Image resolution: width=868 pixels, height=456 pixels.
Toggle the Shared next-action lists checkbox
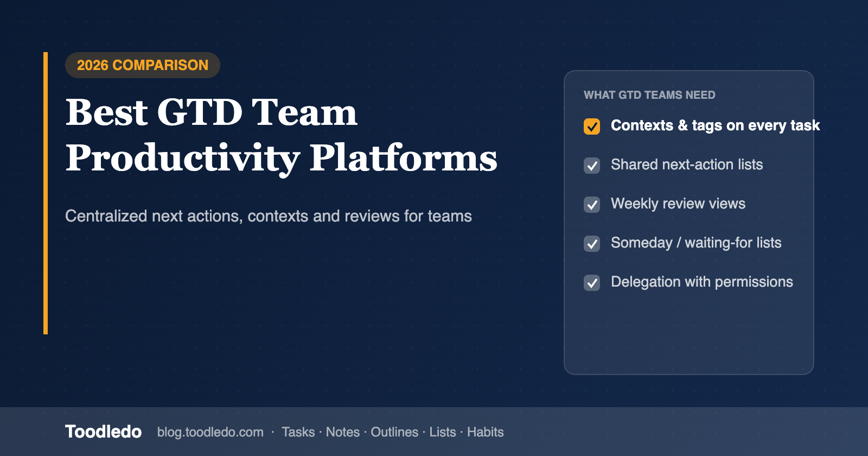pyautogui.click(x=592, y=166)
